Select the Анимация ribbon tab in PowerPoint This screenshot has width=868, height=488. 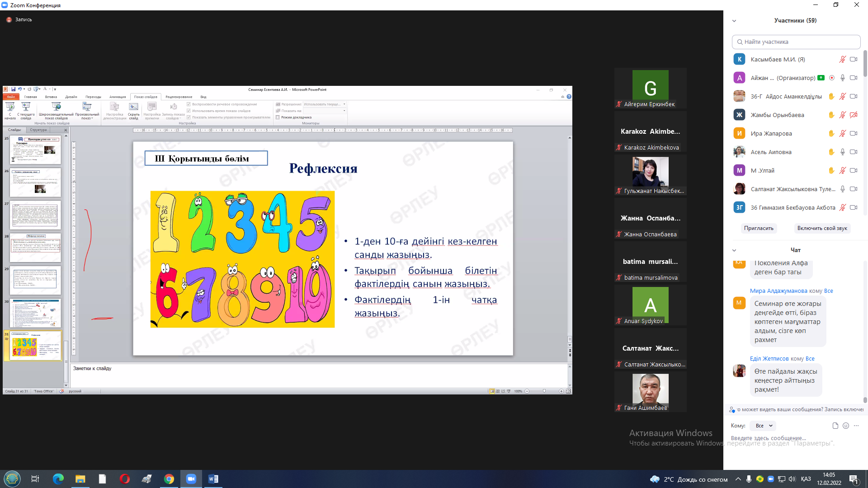[118, 97]
